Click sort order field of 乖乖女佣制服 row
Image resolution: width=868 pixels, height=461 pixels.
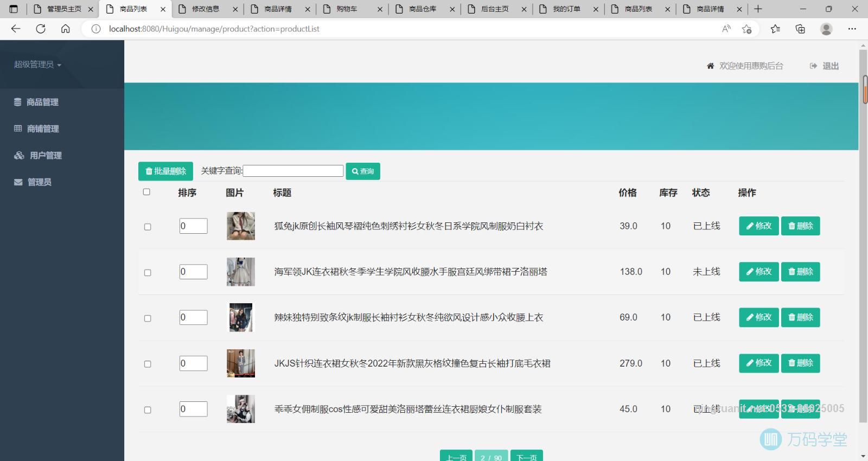click(194, 409)
